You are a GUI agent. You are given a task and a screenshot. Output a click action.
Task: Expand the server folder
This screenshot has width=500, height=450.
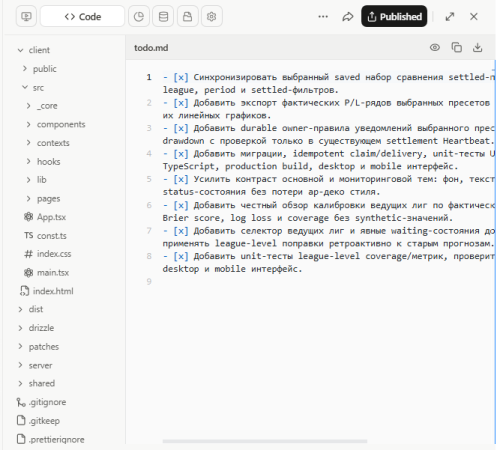pyautogui.click(x=35, y=365)
